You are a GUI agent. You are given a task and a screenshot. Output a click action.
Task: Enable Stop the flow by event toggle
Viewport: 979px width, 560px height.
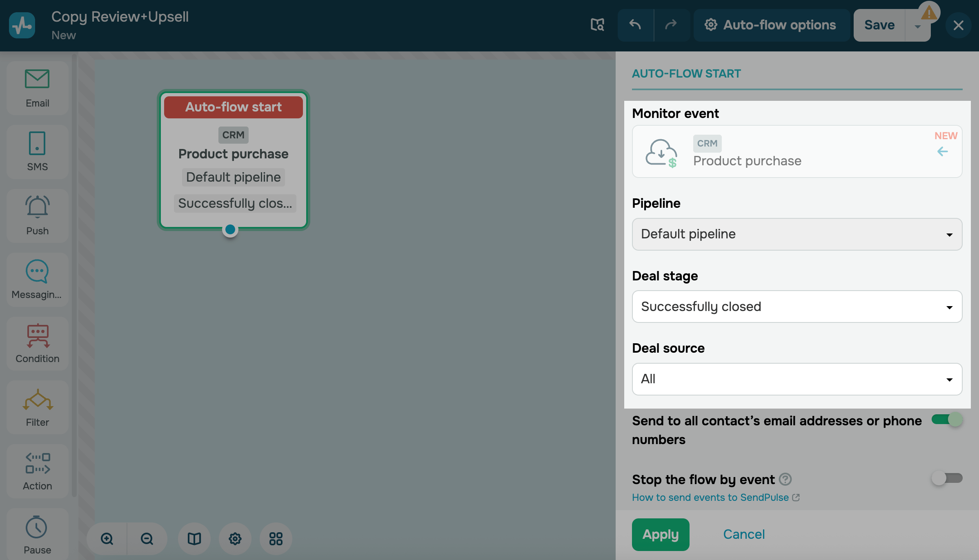tap(947, 478)
